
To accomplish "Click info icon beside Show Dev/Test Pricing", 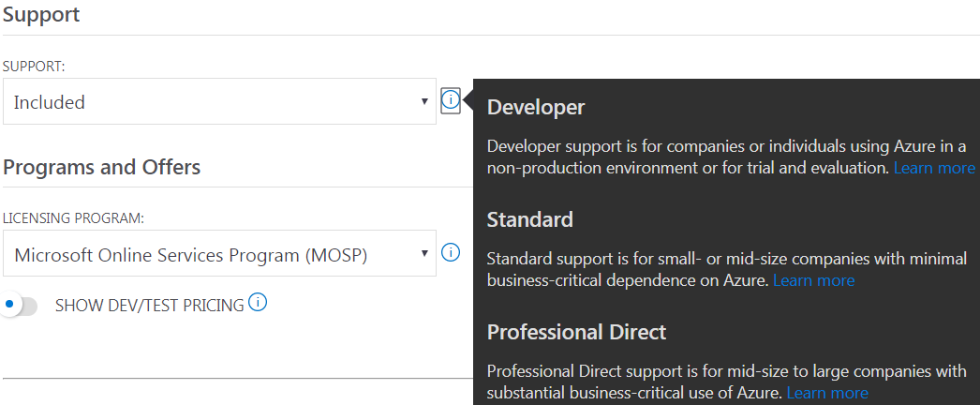I will 260,303.
